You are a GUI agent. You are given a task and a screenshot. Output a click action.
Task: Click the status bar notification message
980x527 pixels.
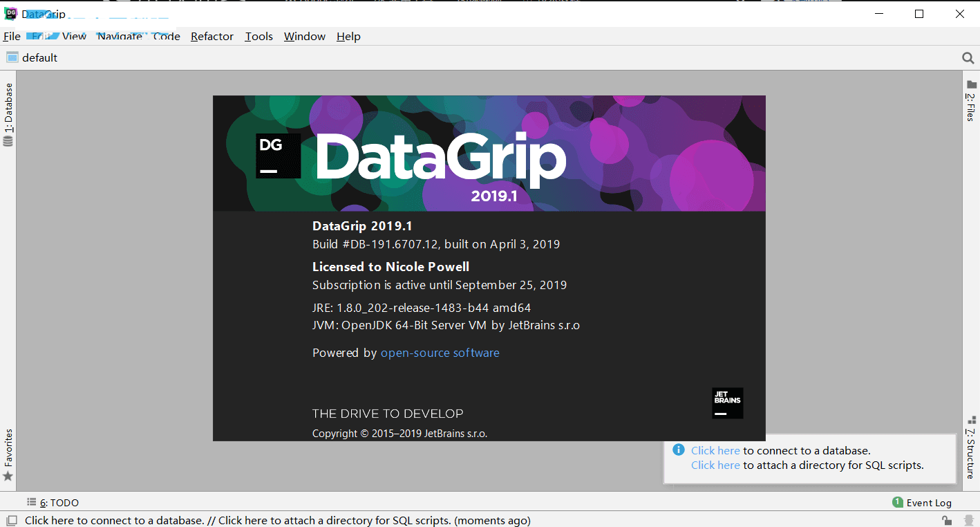click(x=278, y=521)
